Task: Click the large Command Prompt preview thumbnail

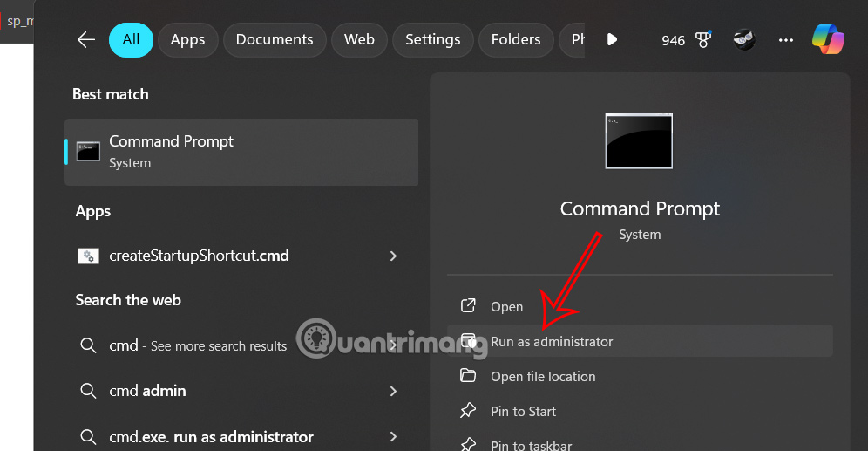Action: click(639, 141)
